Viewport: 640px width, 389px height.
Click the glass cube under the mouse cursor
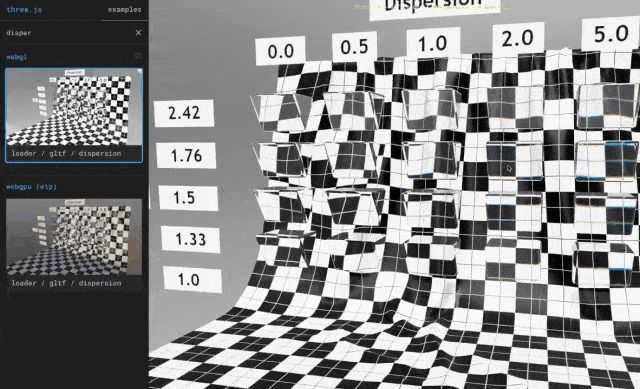(514, 160)
